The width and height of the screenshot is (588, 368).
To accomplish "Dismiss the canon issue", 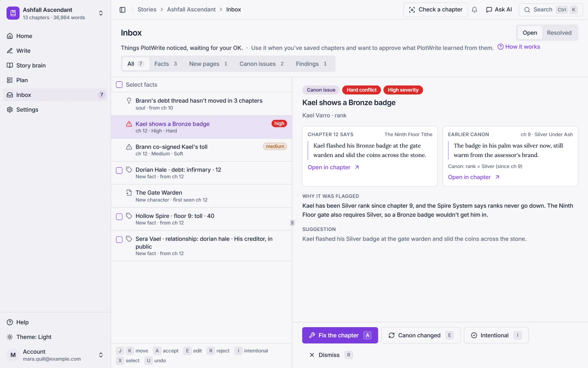I will (330, 355).
